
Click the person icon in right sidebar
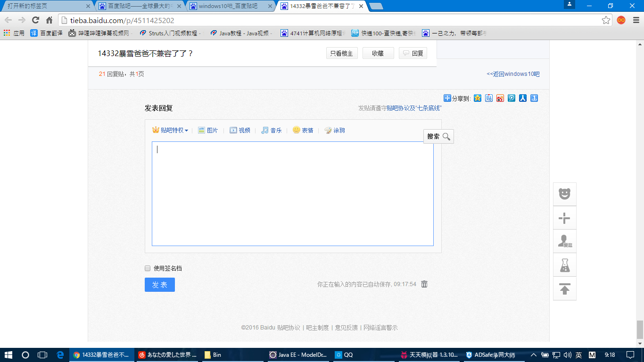pos(564,241)
